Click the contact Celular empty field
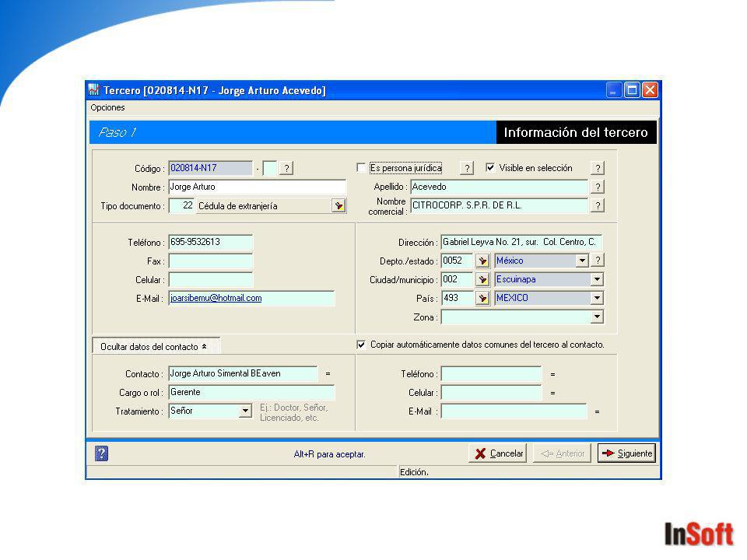Screen dimensions: 747x560 pos(491,392)
